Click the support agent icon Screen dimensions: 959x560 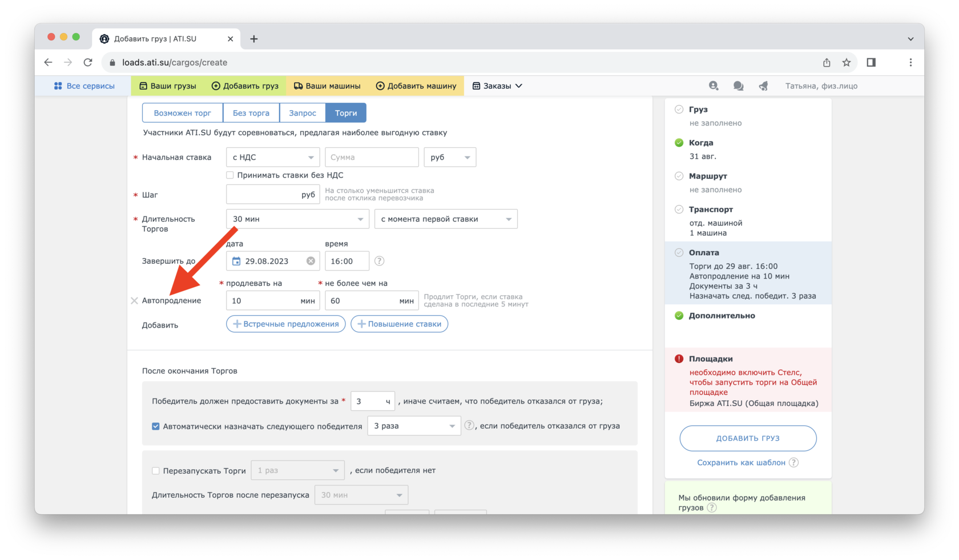(714, 86)
